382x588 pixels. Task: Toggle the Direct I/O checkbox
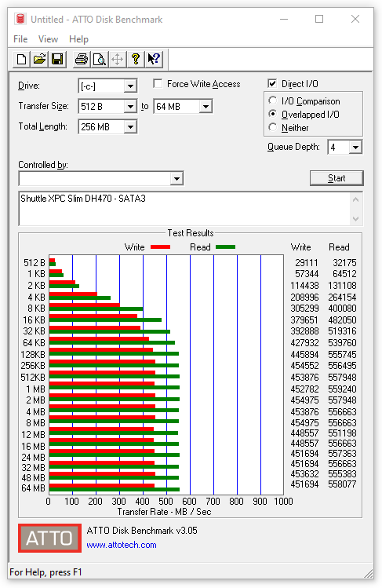(272, 84)
